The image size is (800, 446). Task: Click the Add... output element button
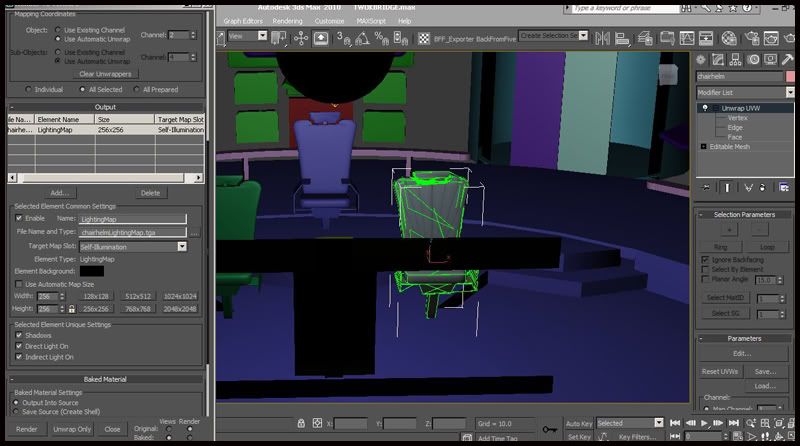click(60, 193)
